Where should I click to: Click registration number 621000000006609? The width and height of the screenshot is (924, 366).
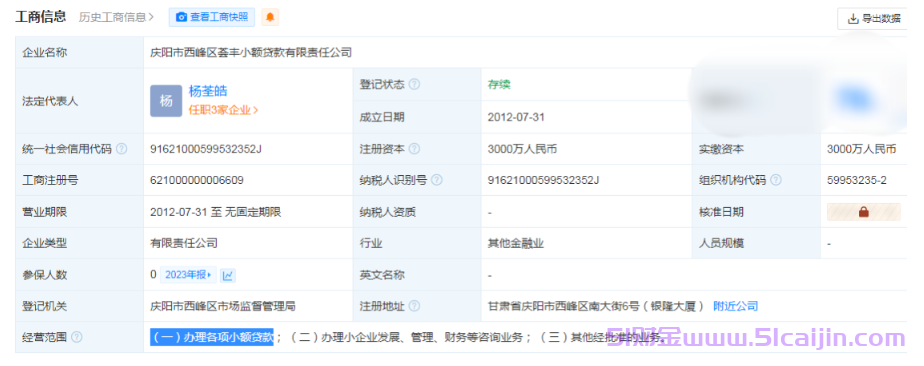tap(197, 180)
